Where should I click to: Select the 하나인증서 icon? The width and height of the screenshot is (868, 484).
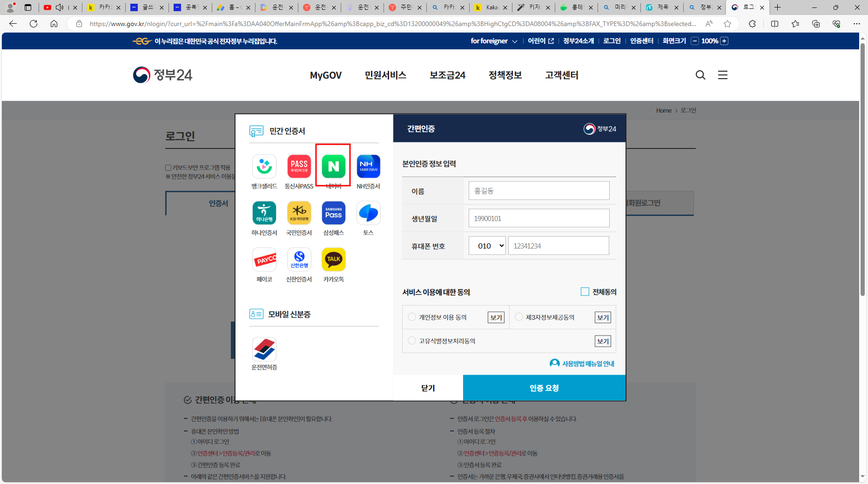264,213
